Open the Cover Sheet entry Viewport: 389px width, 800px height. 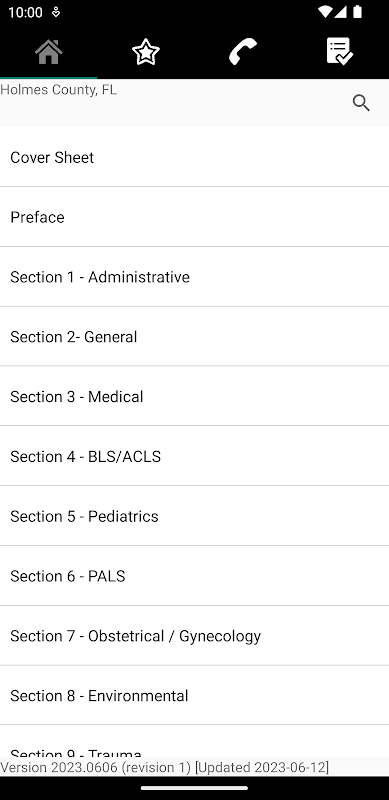click(194, 157)
